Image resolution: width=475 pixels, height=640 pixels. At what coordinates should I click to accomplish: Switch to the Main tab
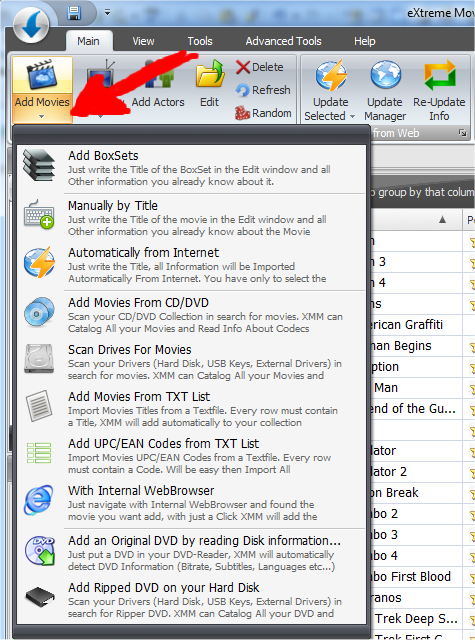point(89,41)
